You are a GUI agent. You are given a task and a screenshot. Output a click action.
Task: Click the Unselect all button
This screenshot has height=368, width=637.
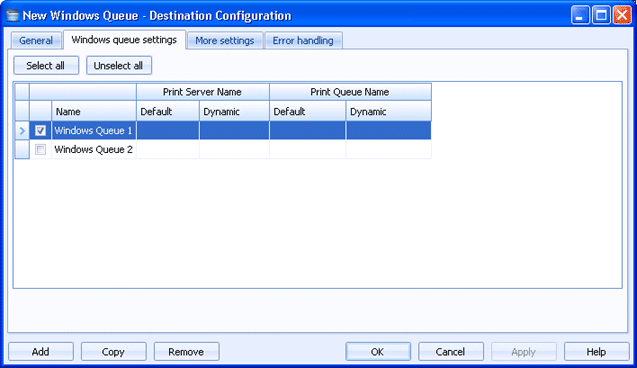coord(119,65)
